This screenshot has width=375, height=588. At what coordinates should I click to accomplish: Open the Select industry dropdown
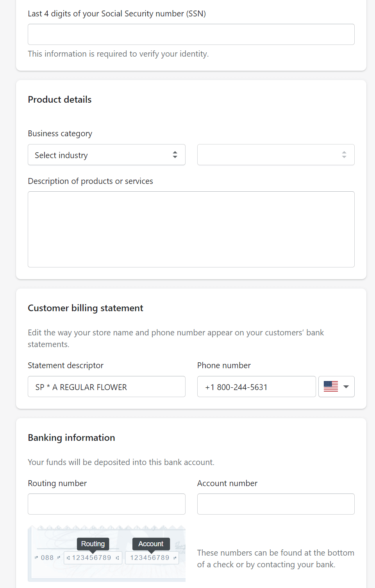pyautogui.click(x=106, y=155)
